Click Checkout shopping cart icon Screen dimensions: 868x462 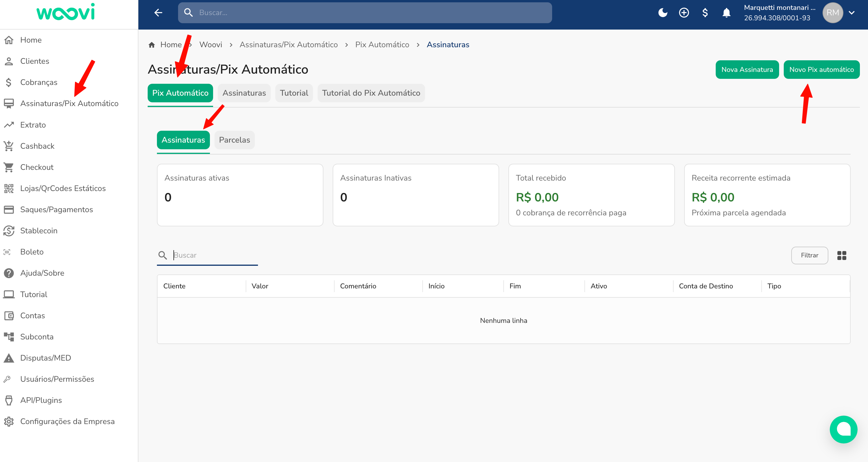coord(9,167)
